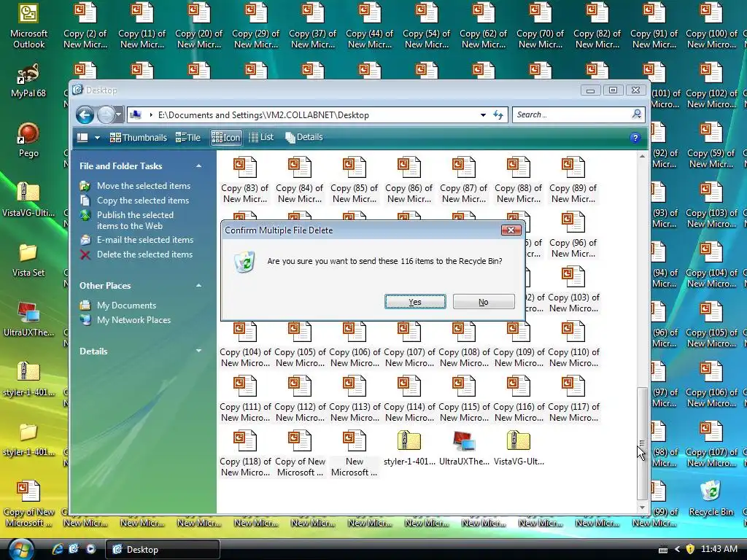
Task: Open the layout pane dropdown in toolbar
Action: pyautogui.click(x=97, y=138)
